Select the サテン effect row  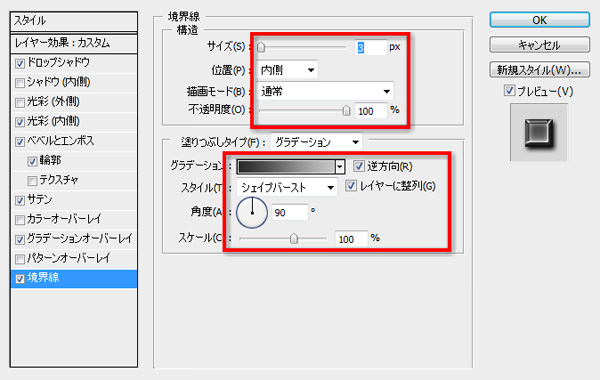tap(73, 200)
